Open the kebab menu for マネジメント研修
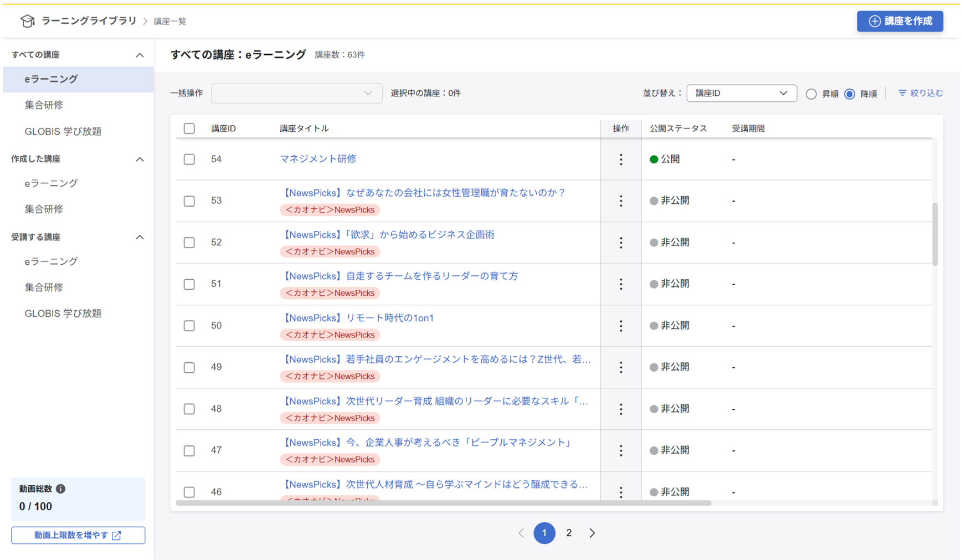The image size is (962, 560). (621, 160)
